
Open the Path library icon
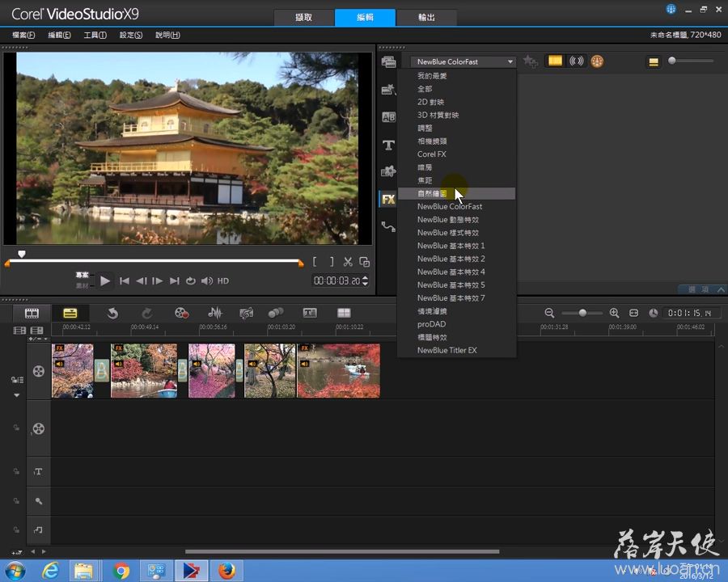(388, 226)
